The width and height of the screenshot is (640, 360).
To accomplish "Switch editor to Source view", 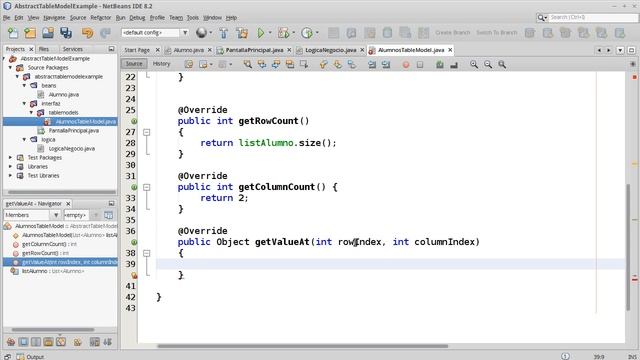I will point(134,64).
